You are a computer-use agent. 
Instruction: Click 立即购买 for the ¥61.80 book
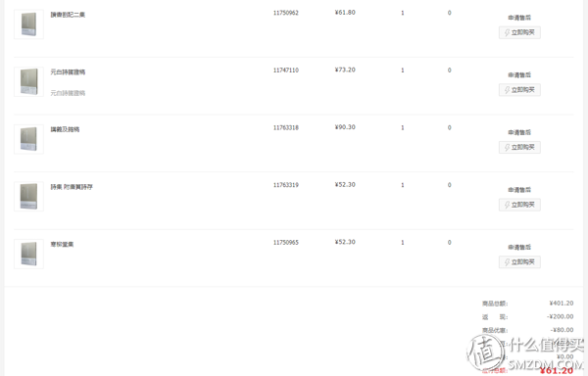click(519, 32)
